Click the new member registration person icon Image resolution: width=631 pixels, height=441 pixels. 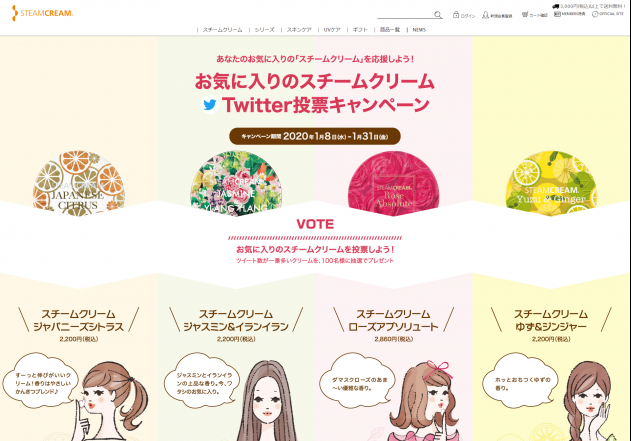click(x=485, y=15)
